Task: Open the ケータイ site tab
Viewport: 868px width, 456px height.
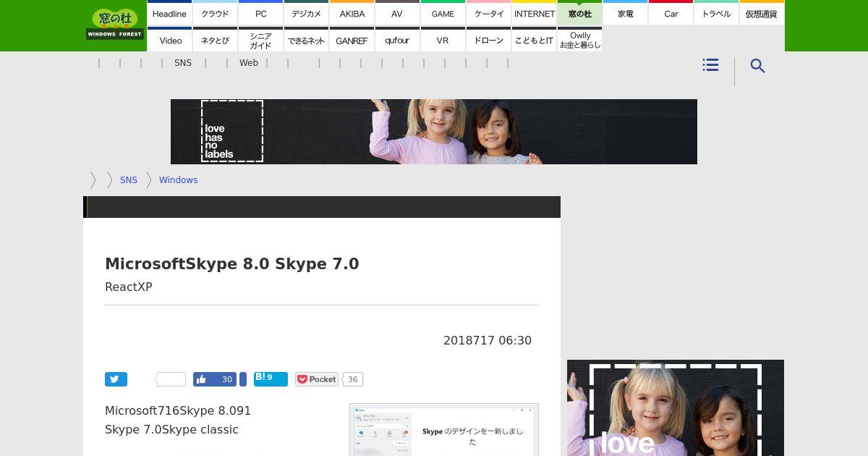Action: tap(488, 13)
